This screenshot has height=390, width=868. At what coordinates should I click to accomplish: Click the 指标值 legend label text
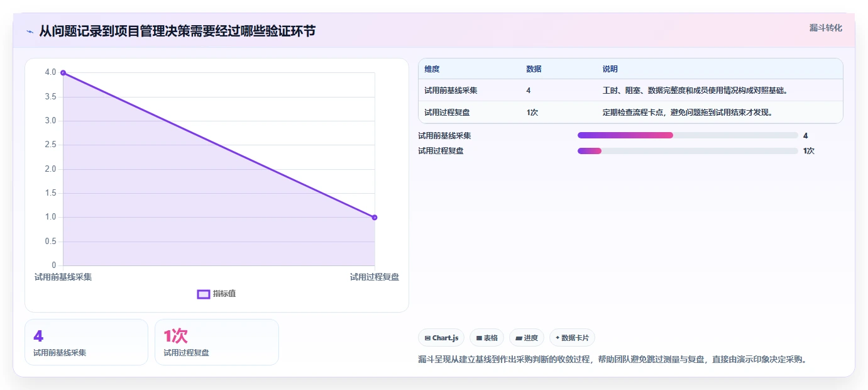tap(224, 294)
